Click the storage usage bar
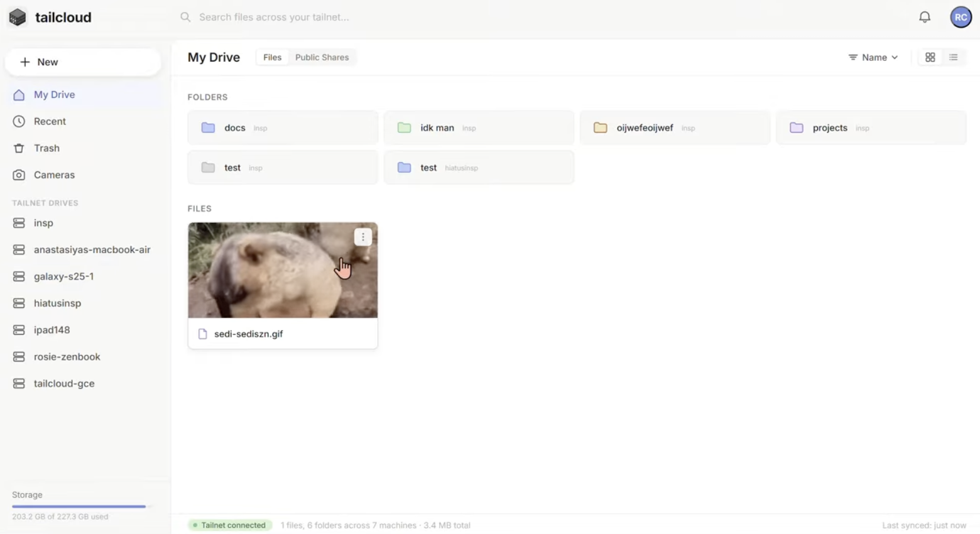Screen dimensions: 980x534 pos(79,506)
